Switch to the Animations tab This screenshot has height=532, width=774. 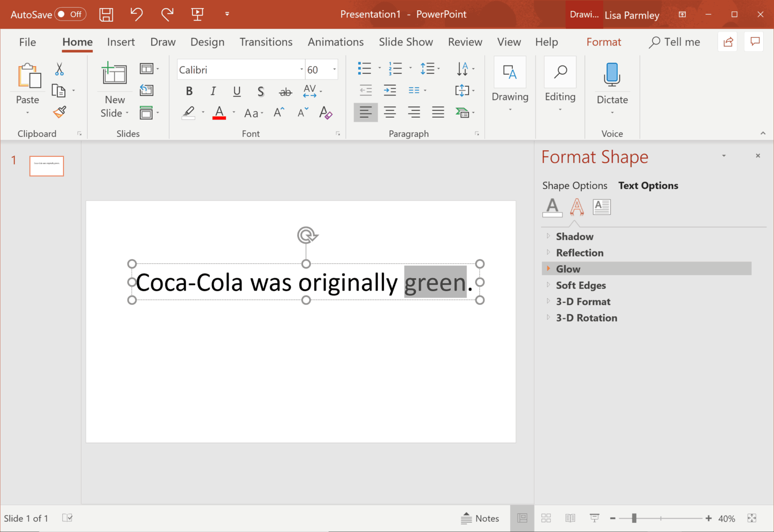(x=335, y=42)
